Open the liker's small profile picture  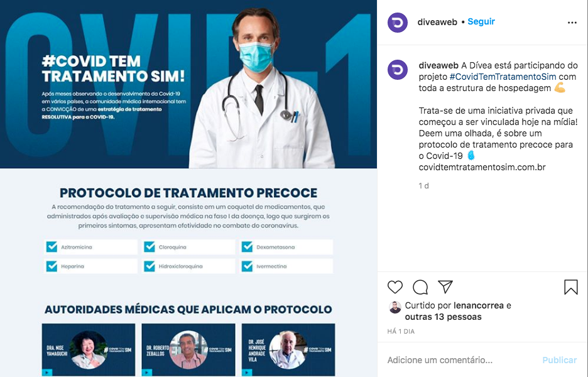click(x=395, y=307)
